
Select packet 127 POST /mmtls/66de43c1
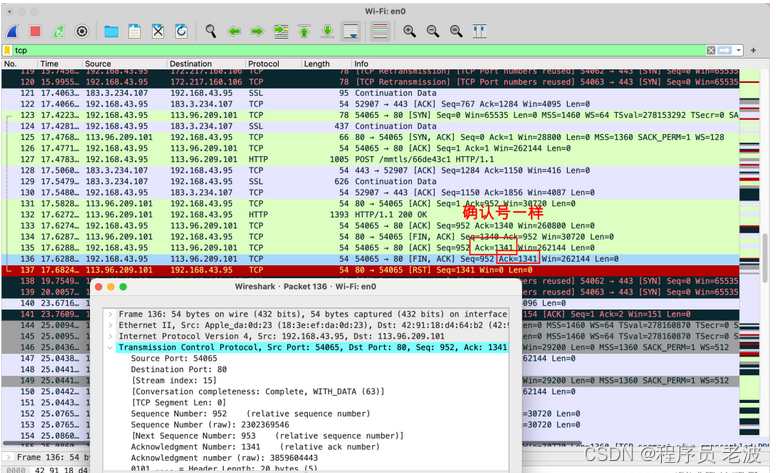(370, 159)
